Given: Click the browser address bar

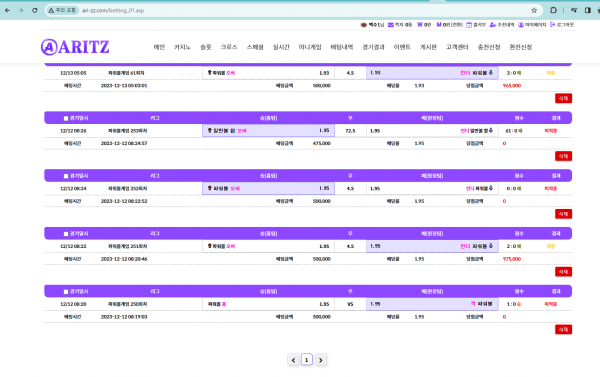Looking at the screenshot, I should 291,10.
